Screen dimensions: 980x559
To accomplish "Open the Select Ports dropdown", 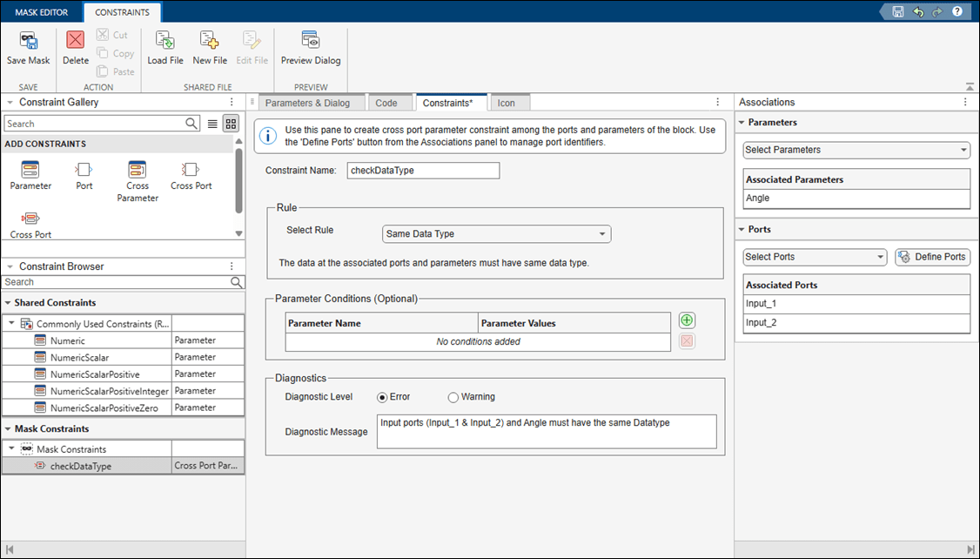I will (814, 257).
